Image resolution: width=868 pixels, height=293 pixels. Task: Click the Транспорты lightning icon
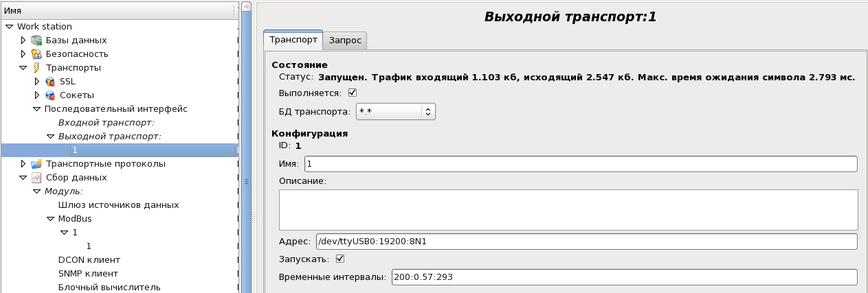(36, 68)
